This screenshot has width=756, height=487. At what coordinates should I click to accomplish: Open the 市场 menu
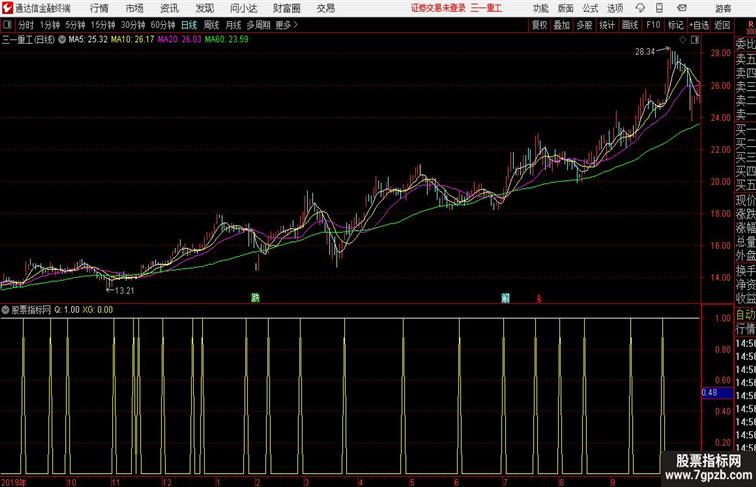point(134,8)
